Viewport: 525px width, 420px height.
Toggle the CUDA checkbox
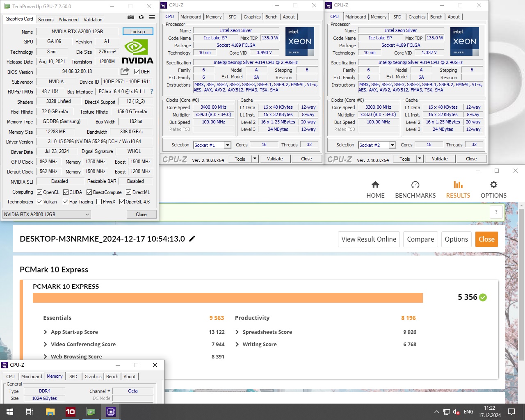66,192
